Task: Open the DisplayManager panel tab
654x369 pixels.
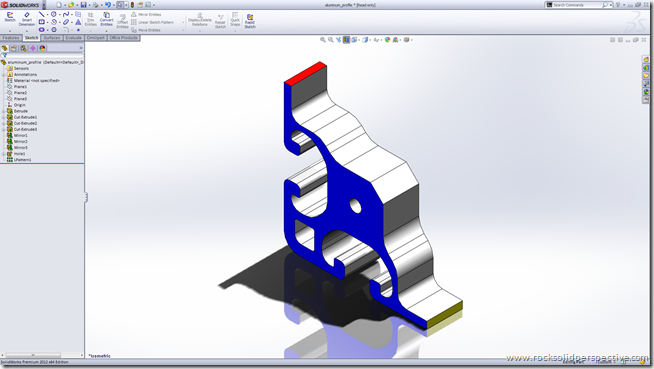Action: tap(42, 48)
